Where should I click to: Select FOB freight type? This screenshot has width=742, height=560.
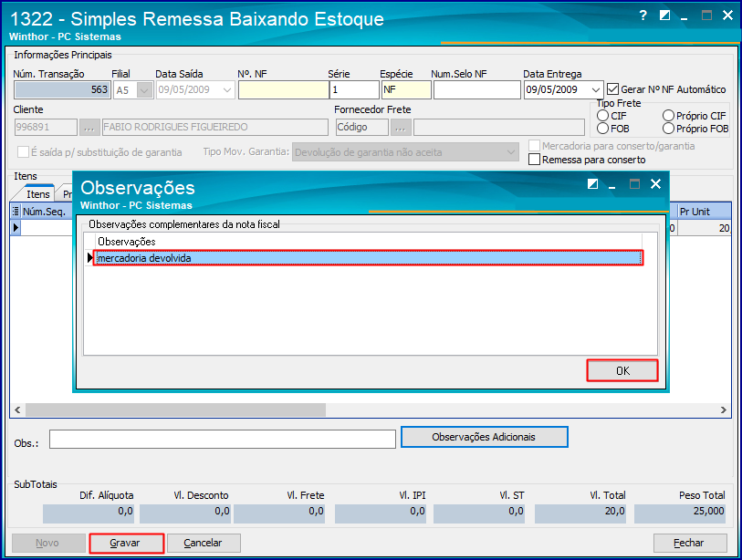(x=602, y=129)
